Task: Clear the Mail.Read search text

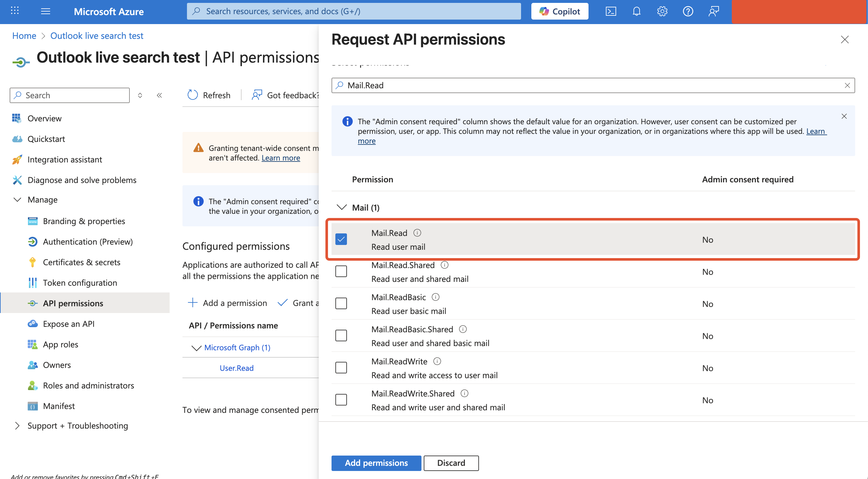Action: (847, 86)
